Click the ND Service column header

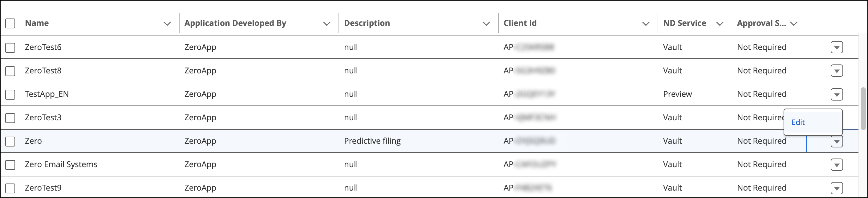pyautogui.click(x=684, y=23)
